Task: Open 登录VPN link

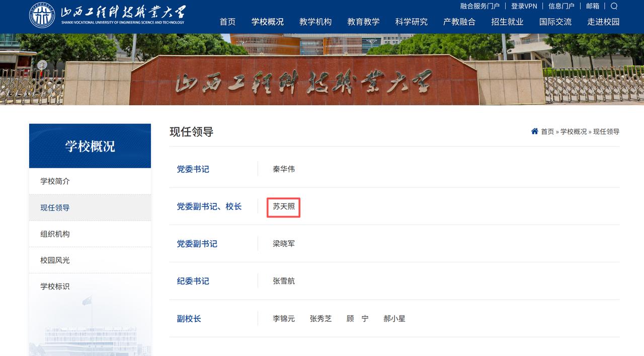Action: pyautogui.click(x=524, y=6)
